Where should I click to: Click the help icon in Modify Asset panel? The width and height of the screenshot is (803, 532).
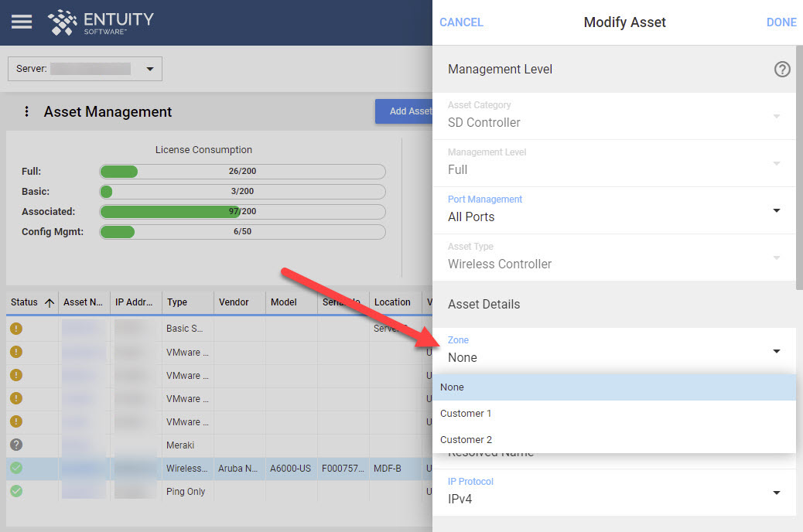coord(782,69)
